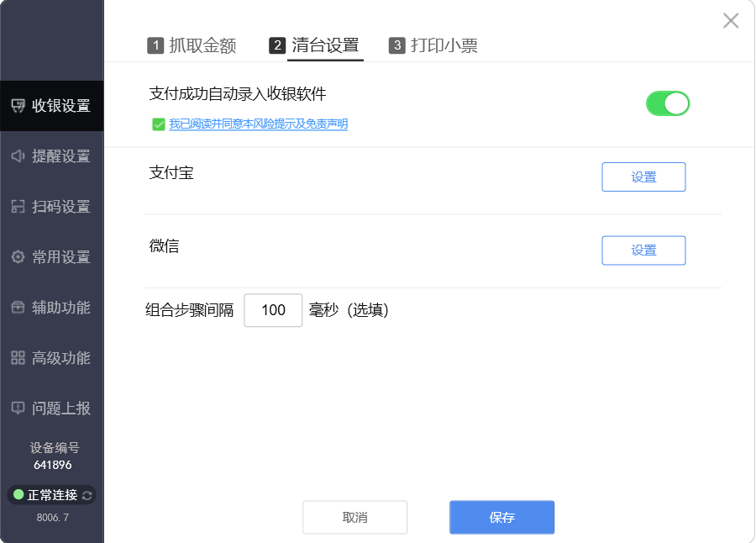Screen dimensions: 756x543
Task: Click the 保存 button
Action: (x=502, y=518)
